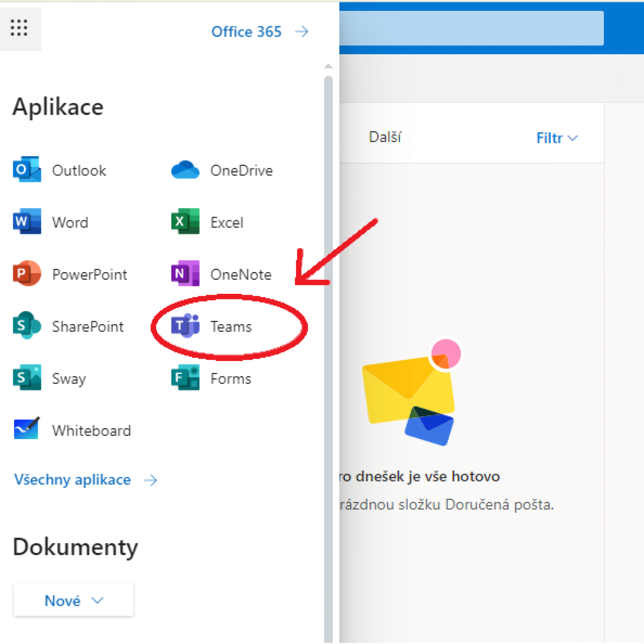644x644 pixels.
Task: Click the app launcher waffle icon
Action: coord(19,28)
